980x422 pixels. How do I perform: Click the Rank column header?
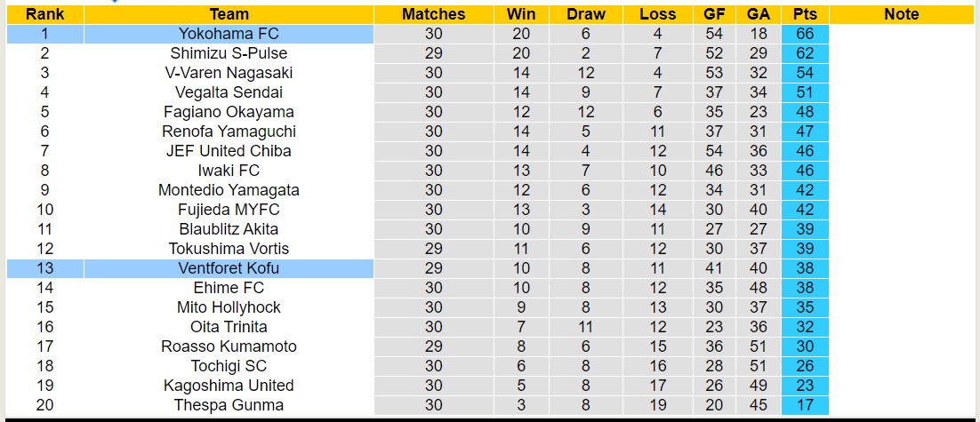pyautogui.click(x=44, y=14)
